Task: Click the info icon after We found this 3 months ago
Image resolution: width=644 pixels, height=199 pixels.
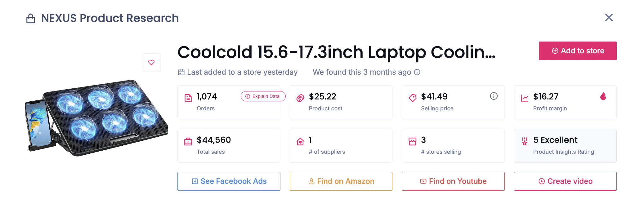Action: pos(418,72)
